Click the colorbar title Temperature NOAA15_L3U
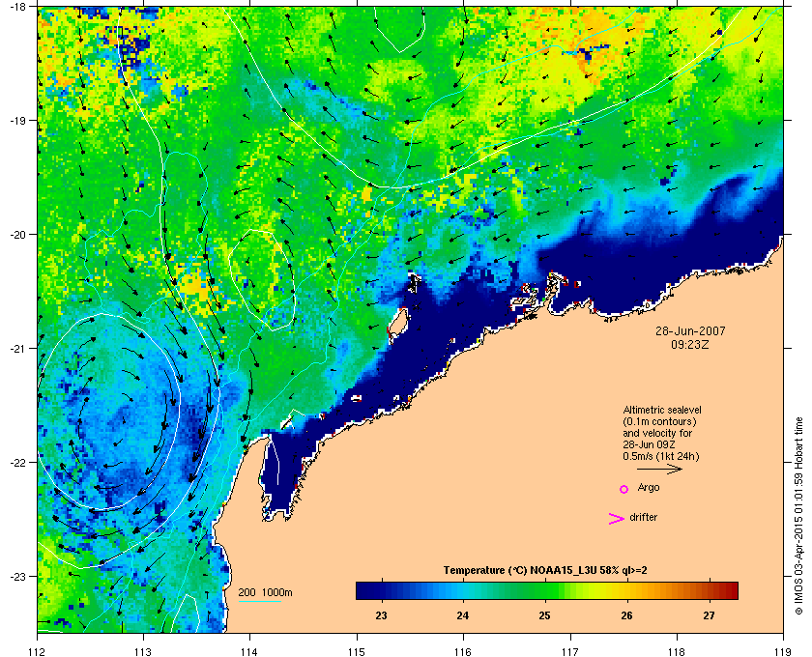Screen dimensions: 812x657 pyautogui.click(x=545, y=571)
